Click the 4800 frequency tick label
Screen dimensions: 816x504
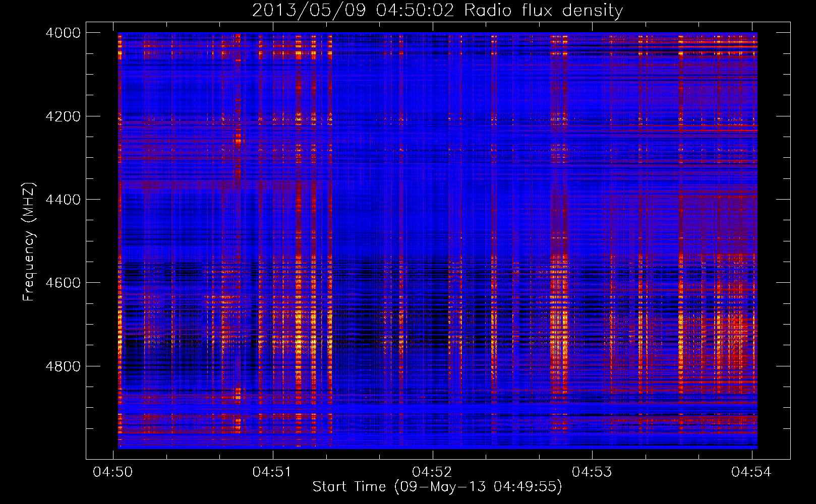coord(63,366)
